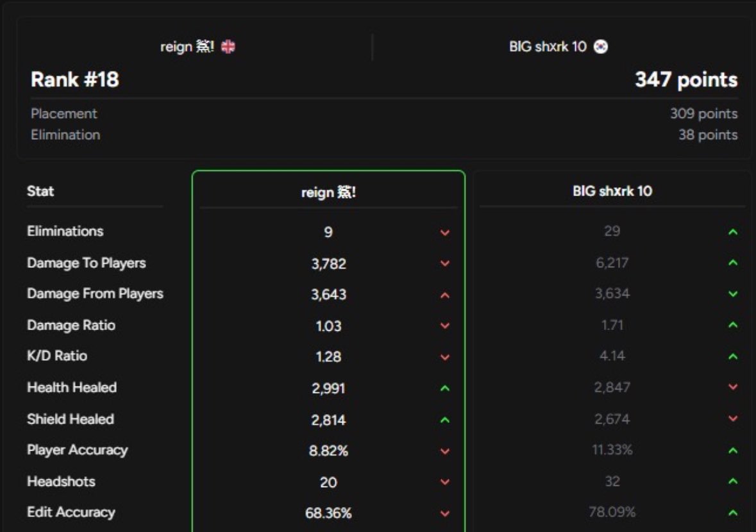Click BIG shxrk 10's headshots value 32
The width and height of the screenshot is (756, 532).
click(612, 481)
